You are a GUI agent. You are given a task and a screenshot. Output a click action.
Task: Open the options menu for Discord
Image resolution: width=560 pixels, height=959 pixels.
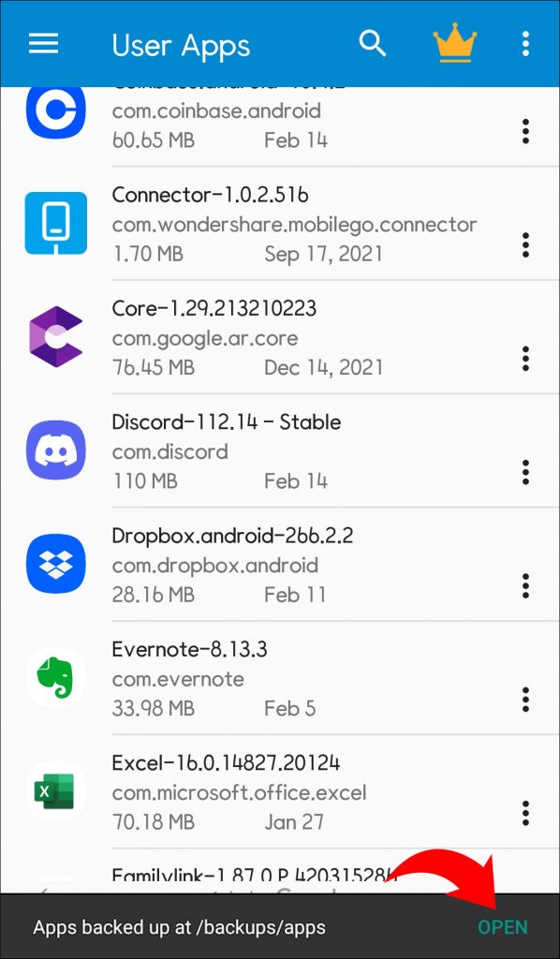(526, 472)
